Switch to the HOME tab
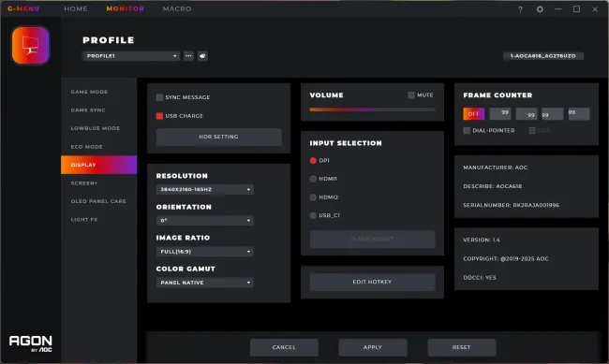This screenshot has height=364, width=609. coord(76,8)
